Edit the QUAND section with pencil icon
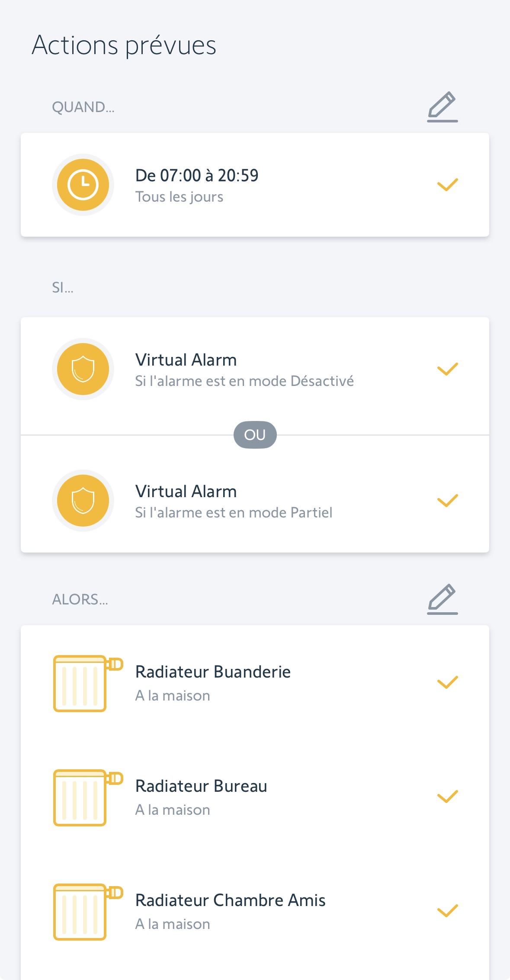 click(442, 106)
